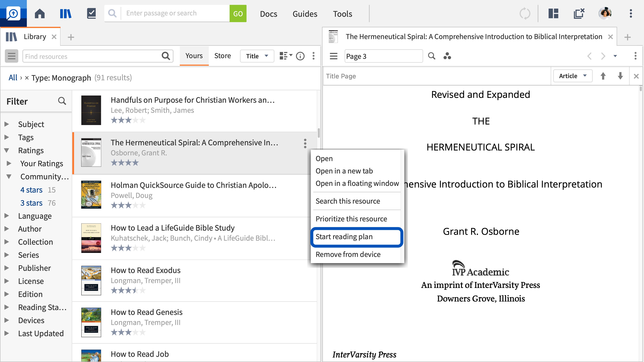The height and width of the screenshot is (362, 644).
Task: Navigate back with the left chevron
Action: [x=589, y=56]
